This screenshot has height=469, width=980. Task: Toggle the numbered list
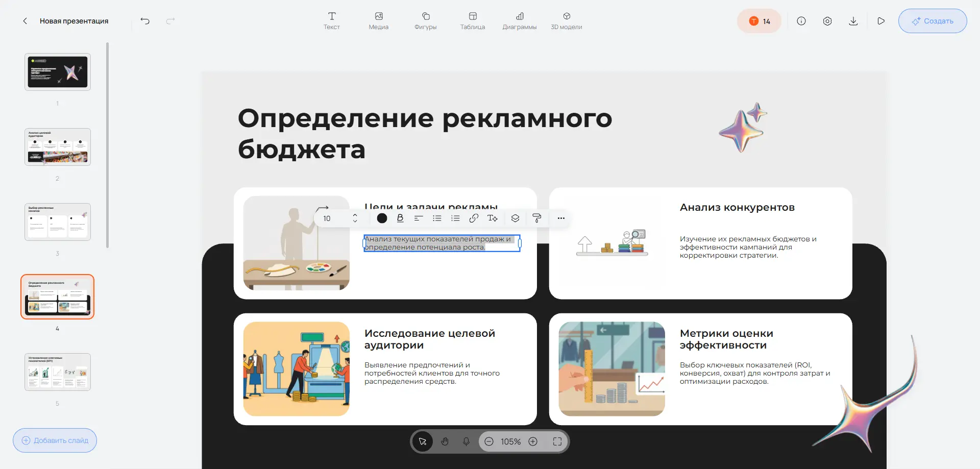(455, 218)
